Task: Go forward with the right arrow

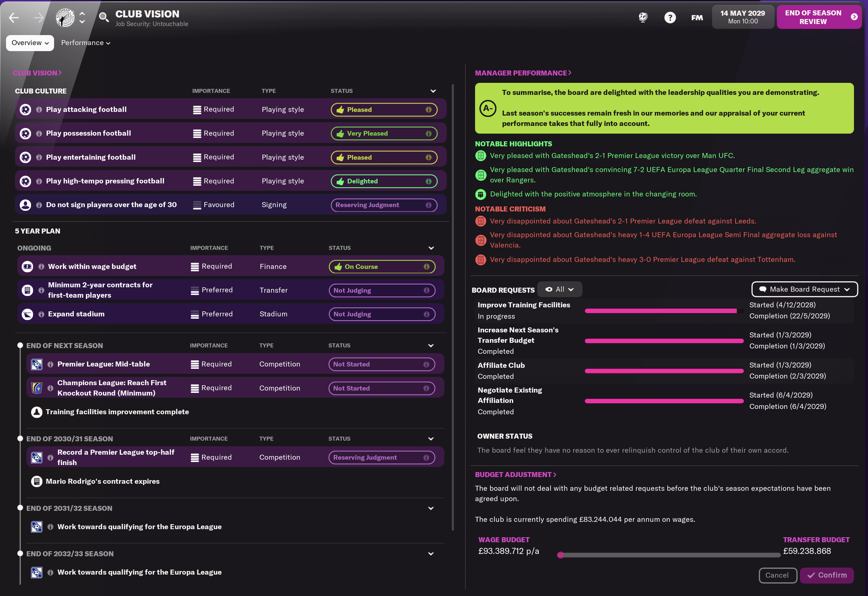Action: coord(38,18)
